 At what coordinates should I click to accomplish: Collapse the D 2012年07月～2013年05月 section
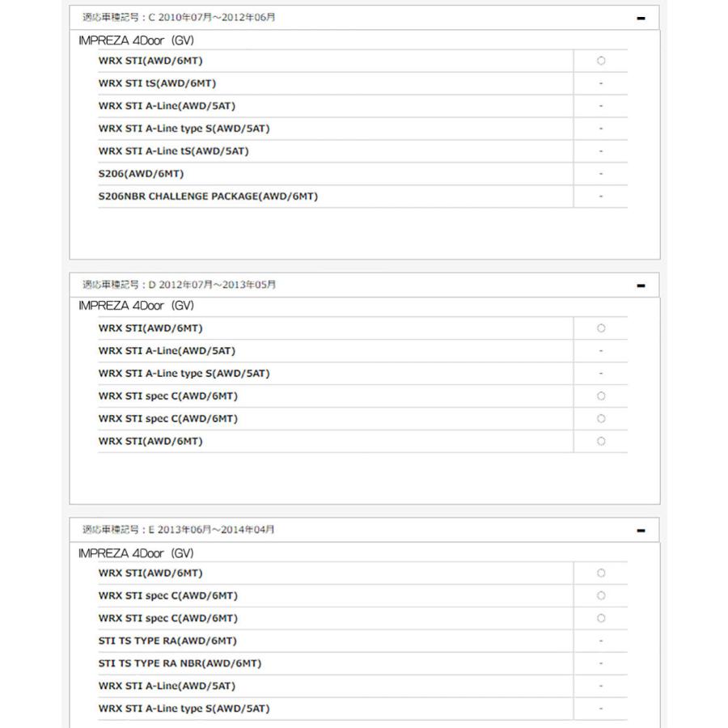point(641,286)
